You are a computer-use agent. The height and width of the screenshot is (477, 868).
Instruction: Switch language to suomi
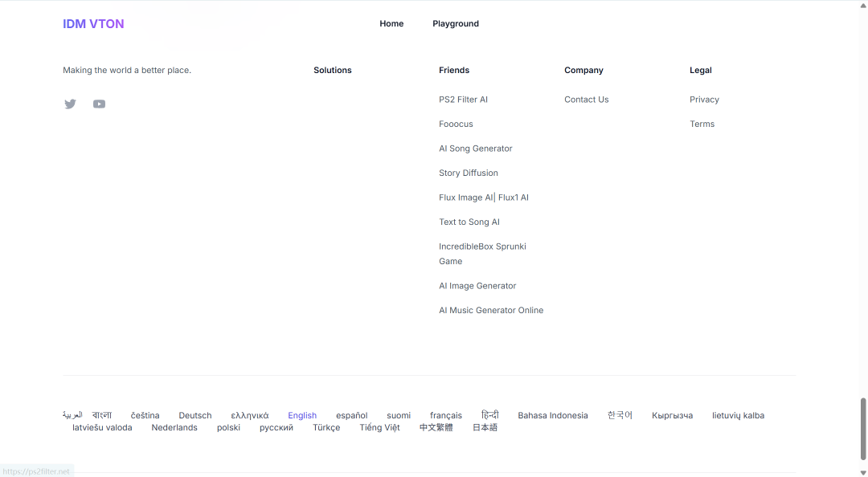399,416
